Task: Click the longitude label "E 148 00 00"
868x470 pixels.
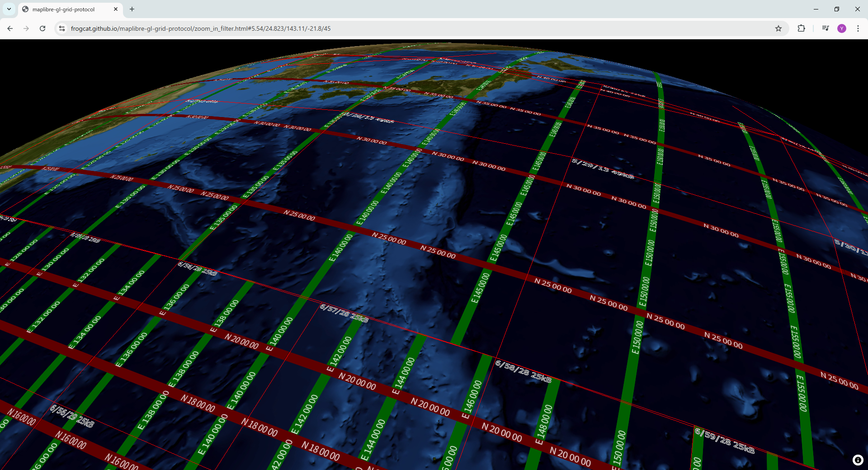Action: point(544,424)
